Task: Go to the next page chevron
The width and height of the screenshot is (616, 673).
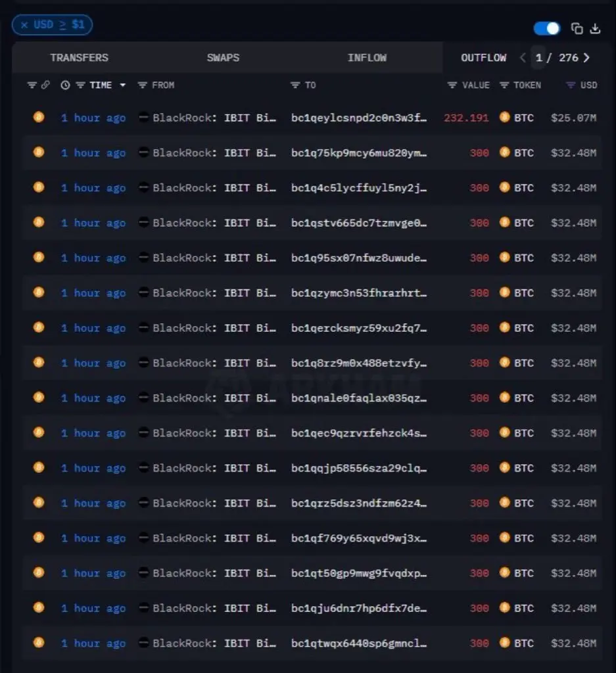Action: (x=586, y=58)
